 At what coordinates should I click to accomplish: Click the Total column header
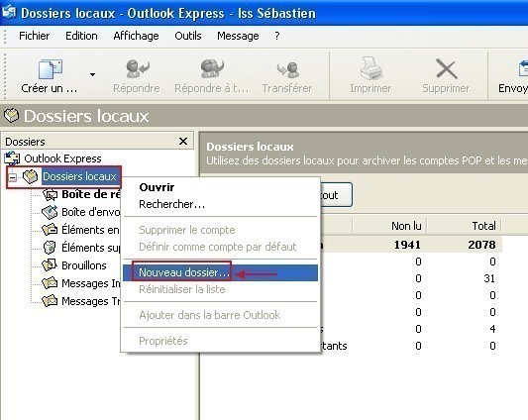point(465,226)
